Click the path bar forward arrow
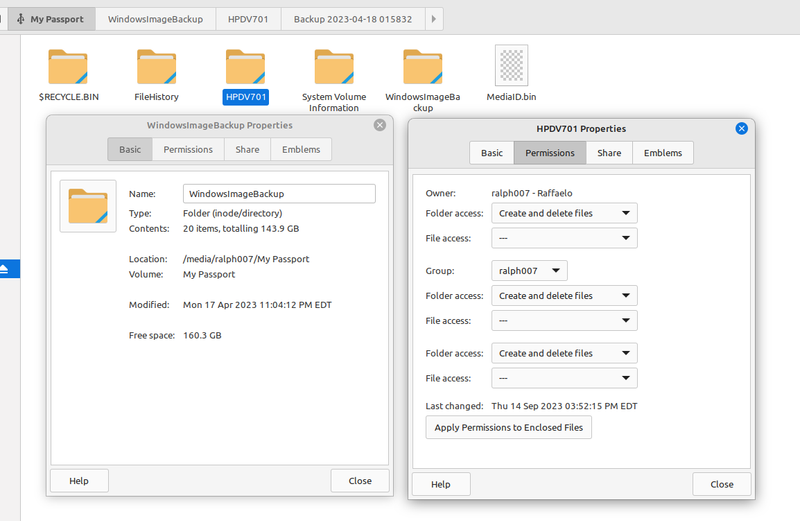The width and height of the screenshot is (800, 521). click(x=434, y=19)
